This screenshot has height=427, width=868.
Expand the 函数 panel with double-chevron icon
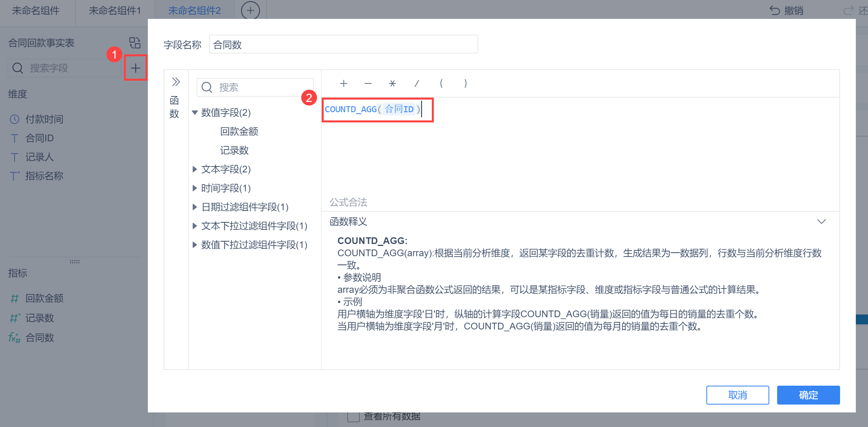(176, 82)
